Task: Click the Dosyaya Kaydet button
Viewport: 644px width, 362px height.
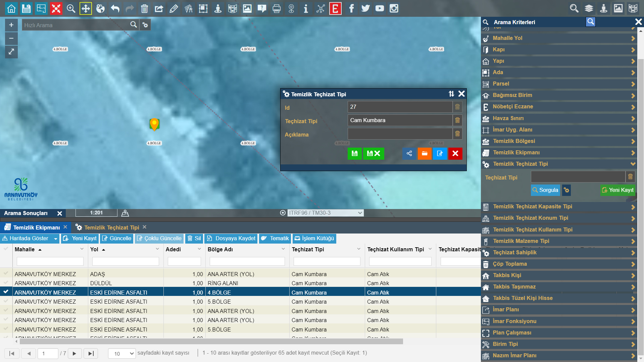Action: (231, 238)
